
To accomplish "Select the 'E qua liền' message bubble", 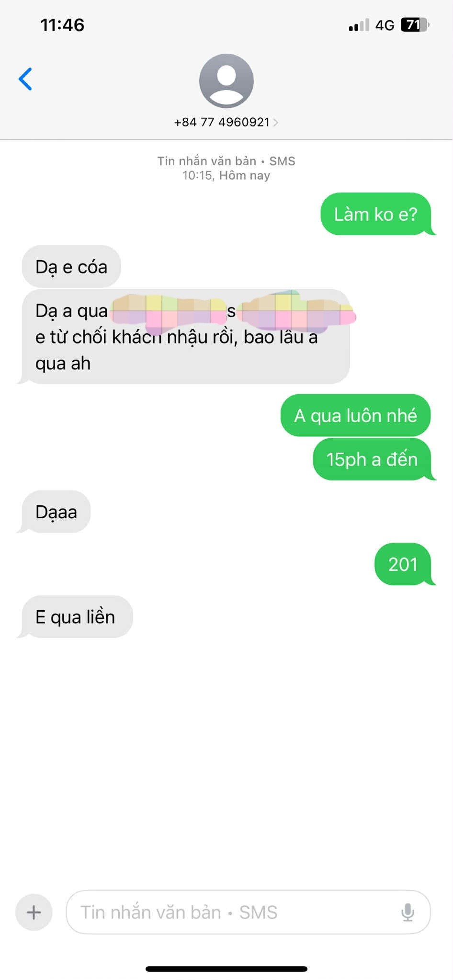I will pyautogui.click(x=75, y=617).
